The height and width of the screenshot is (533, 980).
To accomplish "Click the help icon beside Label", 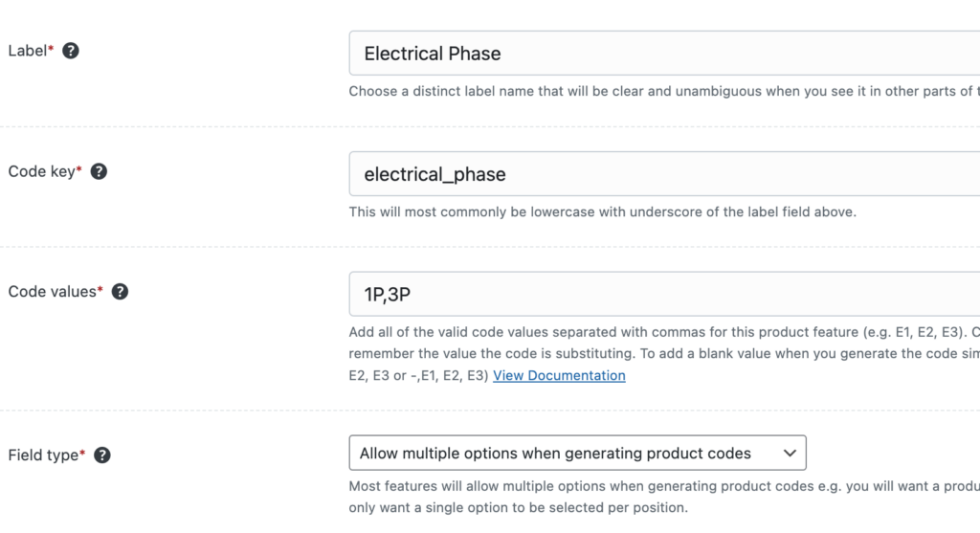I will (x=71, y=51).
